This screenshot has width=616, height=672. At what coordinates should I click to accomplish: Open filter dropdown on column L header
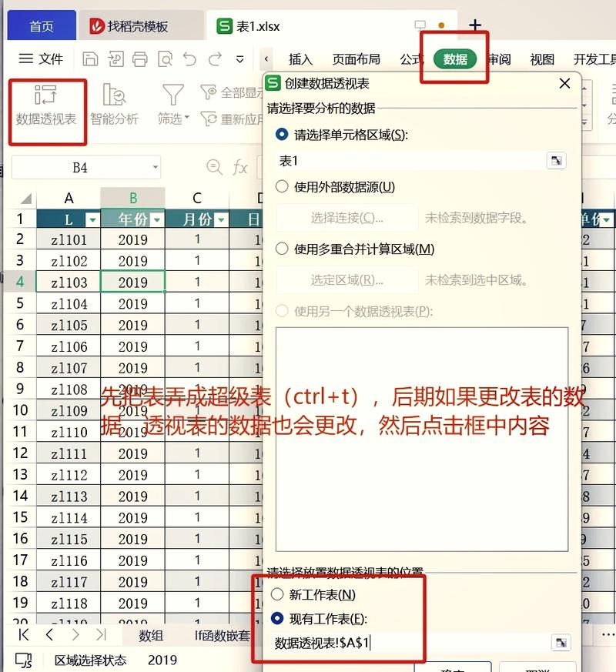[92, 220]
